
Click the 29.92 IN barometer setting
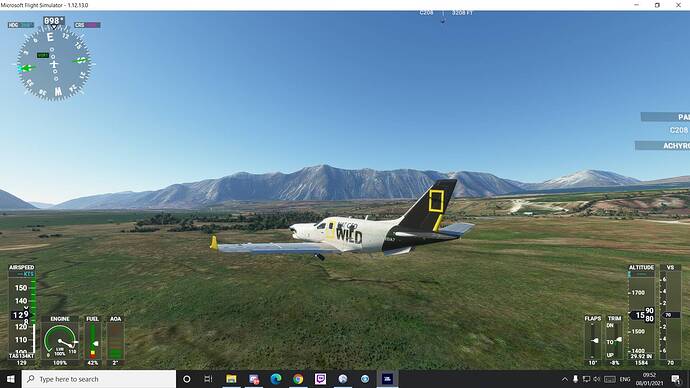(x=641, y=356)
